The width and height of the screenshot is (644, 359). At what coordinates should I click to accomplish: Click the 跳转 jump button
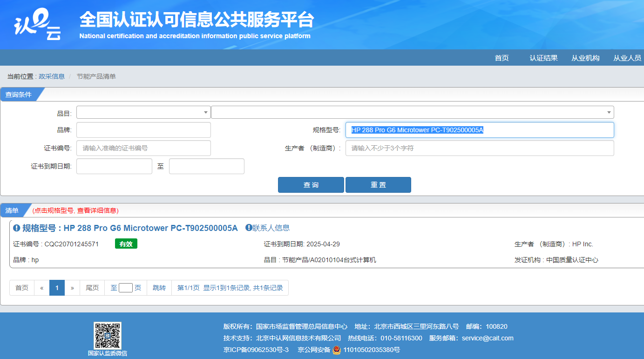click(159, 288)
